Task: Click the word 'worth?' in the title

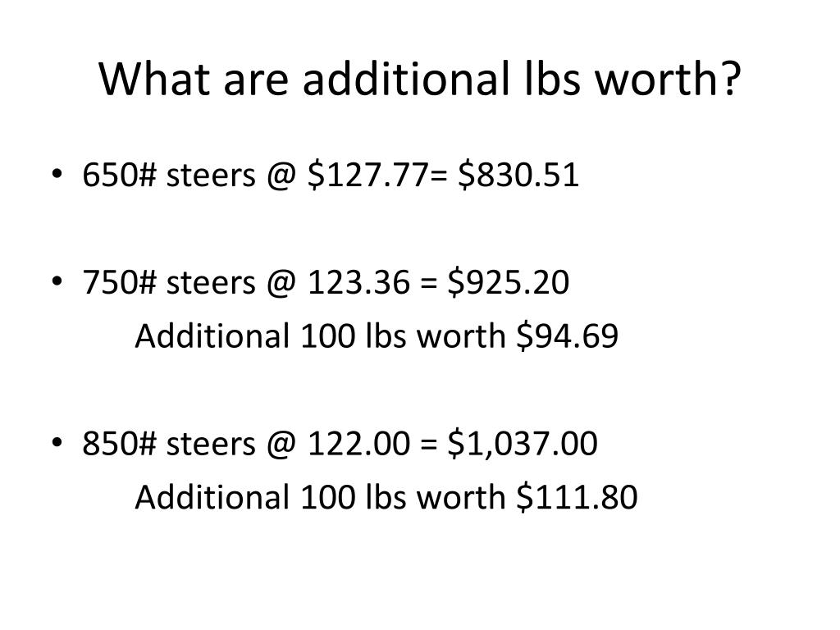Action: click(x=668, y=78)
